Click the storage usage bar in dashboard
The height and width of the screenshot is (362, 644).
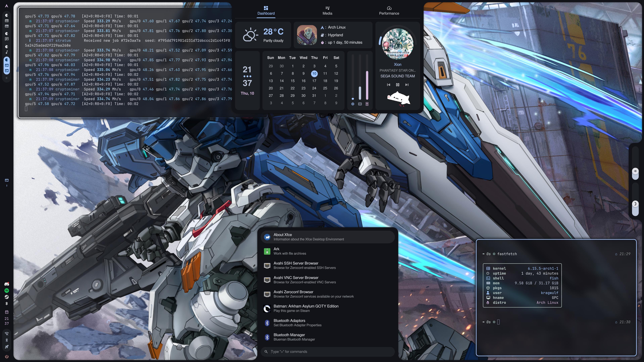[367, 77]
